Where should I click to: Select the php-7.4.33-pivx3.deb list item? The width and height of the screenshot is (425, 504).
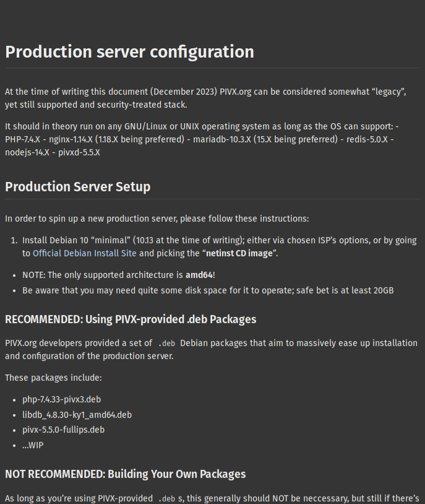click(x=61, y=399)
